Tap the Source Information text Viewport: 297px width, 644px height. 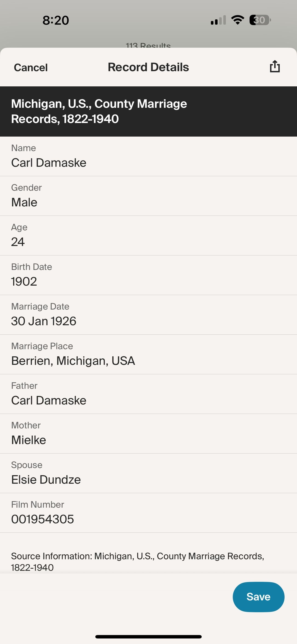[x=137, y=561]
